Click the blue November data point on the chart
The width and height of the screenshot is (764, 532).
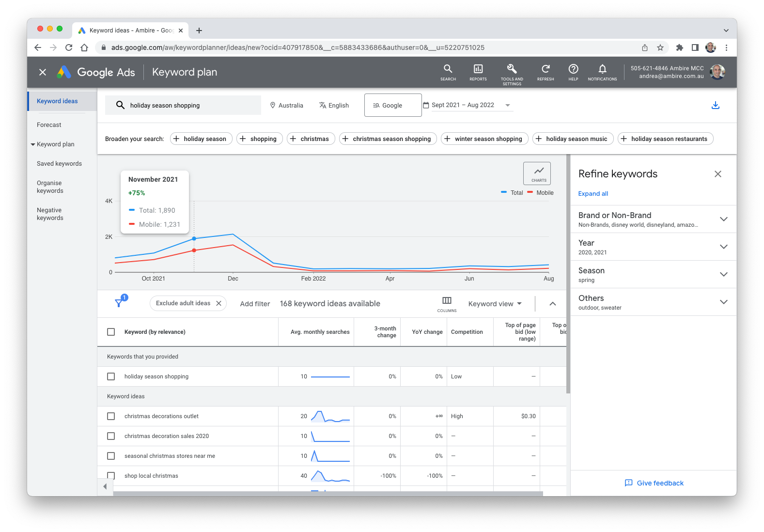point(194,238)
